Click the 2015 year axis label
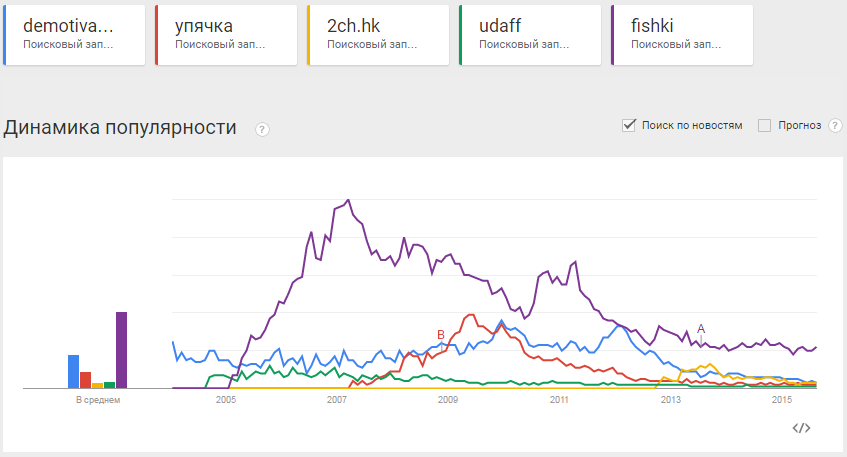The image size is (847, 457). click(x=782, y=401)
